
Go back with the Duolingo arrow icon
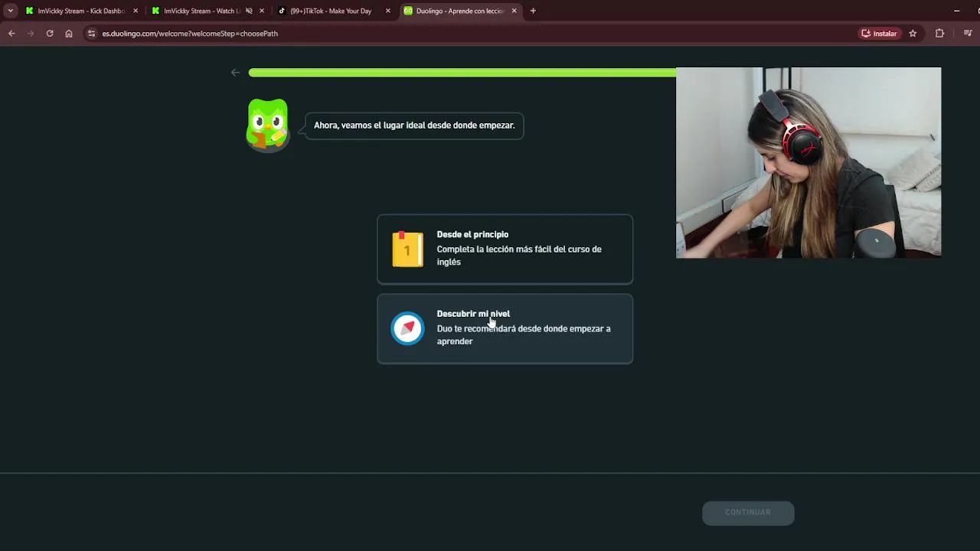click(x=235, y=73)
